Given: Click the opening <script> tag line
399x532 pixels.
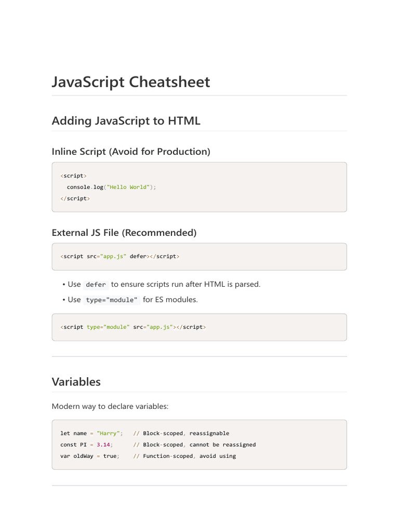Looking at the screenshot, I should click(x=74, y=176).
